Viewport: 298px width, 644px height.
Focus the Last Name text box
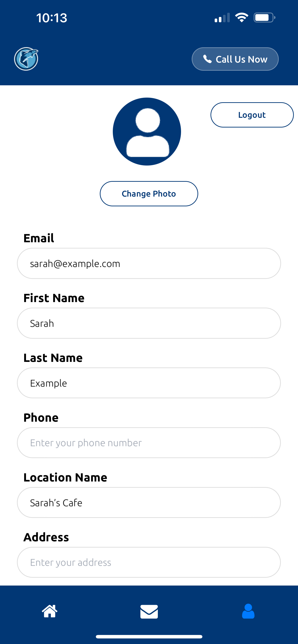pyautogui.click(x=149, y=383)
